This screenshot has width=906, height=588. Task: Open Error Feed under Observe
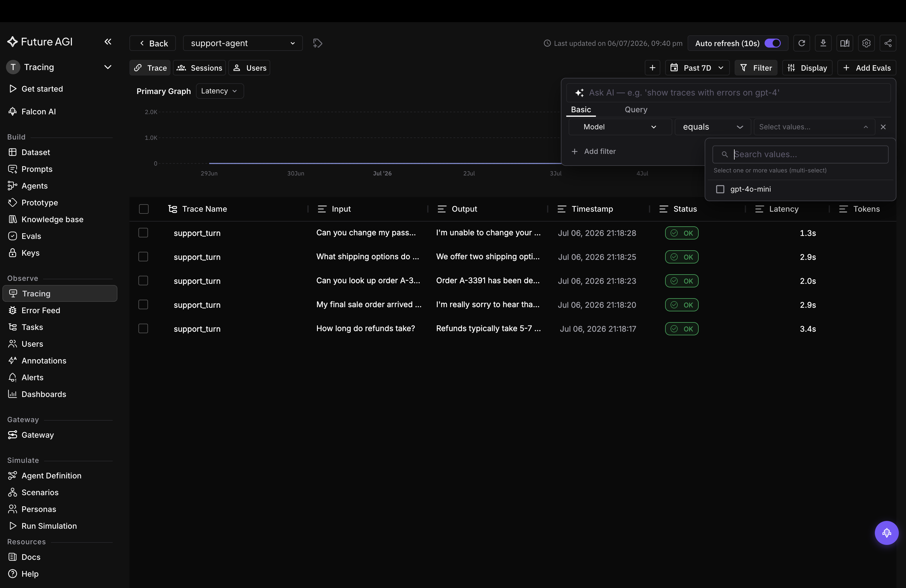coord(40,310)
